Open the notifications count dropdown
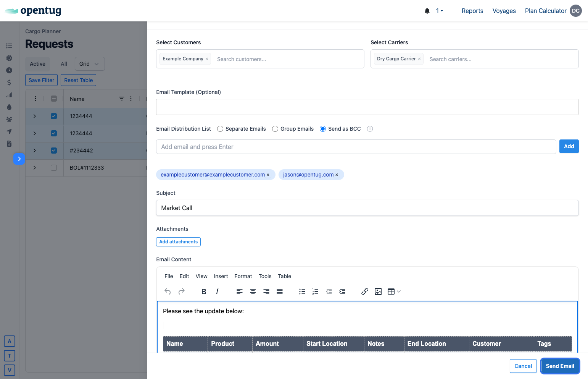588x379 pixels. point(440,11)
